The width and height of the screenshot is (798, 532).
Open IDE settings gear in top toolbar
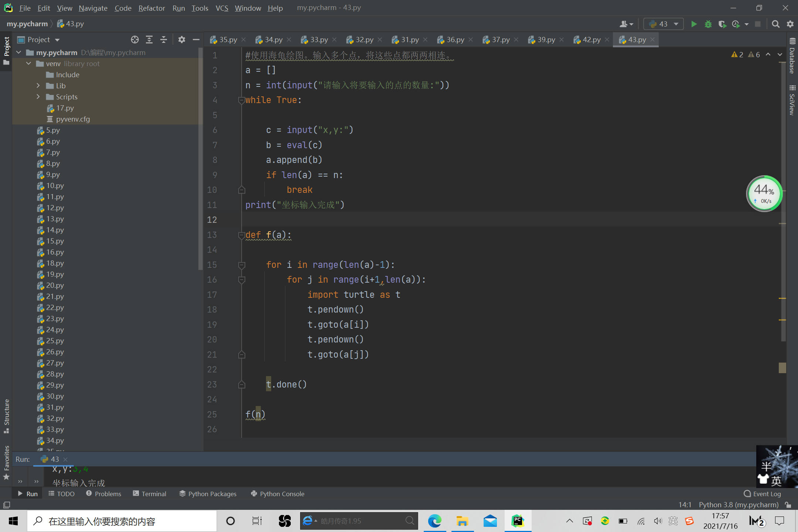click(x=790, y=24)
